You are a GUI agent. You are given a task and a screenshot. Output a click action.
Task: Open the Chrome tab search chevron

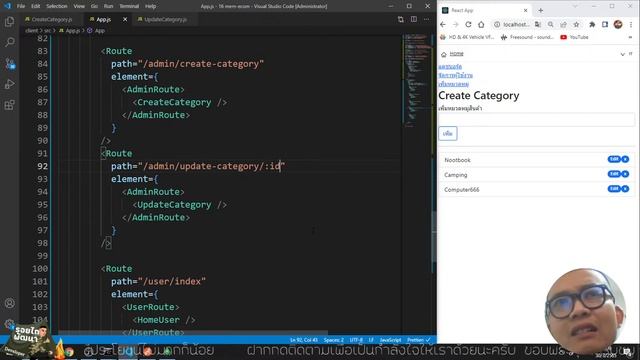point(575,6)
